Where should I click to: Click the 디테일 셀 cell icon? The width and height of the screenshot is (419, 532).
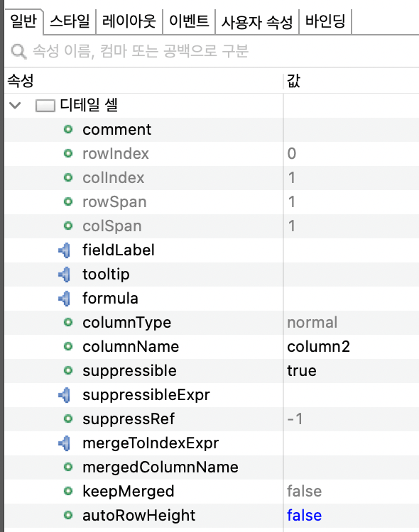coord(45,106)
